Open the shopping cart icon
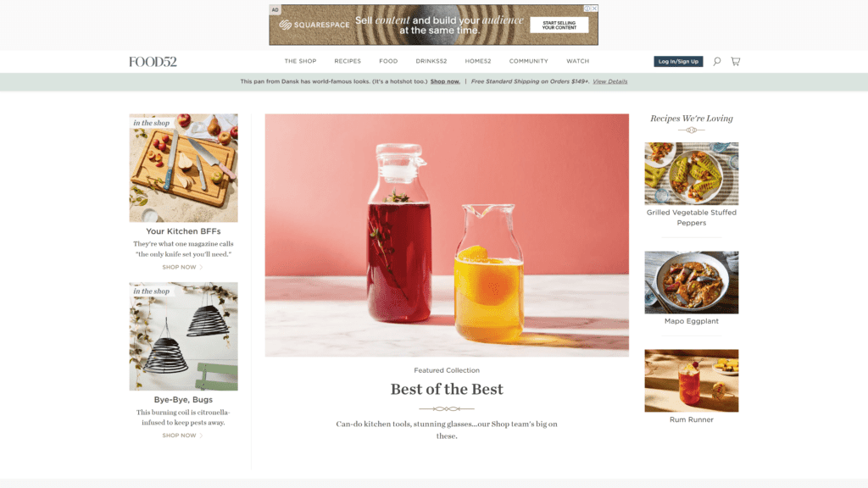Screen dimensions: 868x488 tap(736, 61)
